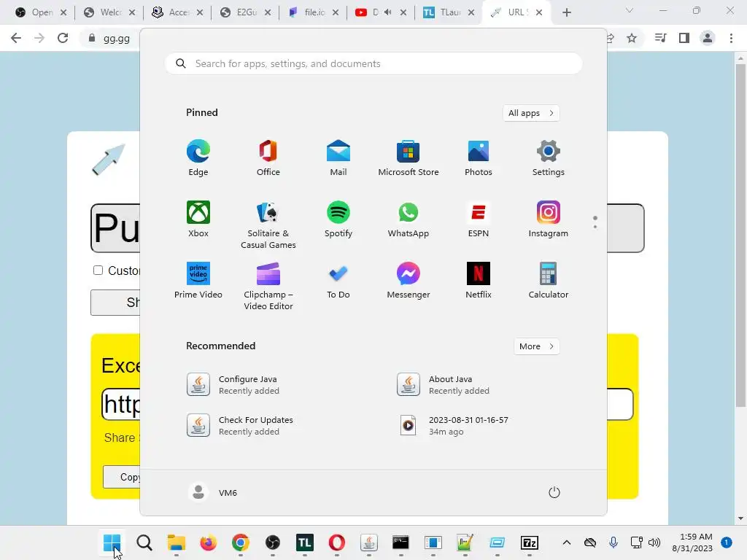Open Command Prompt from taskbar
The image size is (747, 560).
pyautogui.click(x=400, y=542)
